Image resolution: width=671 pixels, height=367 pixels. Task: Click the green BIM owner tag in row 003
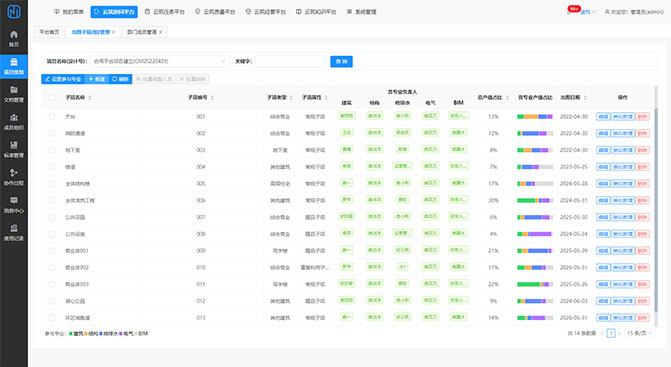click(x=458, y=149)
